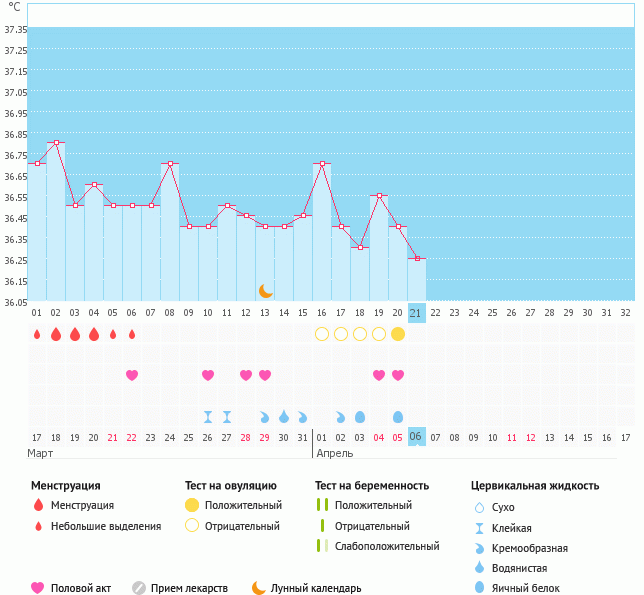Image resolution: width=644 pixels, height=595 pixels.
Task: Click the heart icon on cycle day 19
Action: (379, 375)
